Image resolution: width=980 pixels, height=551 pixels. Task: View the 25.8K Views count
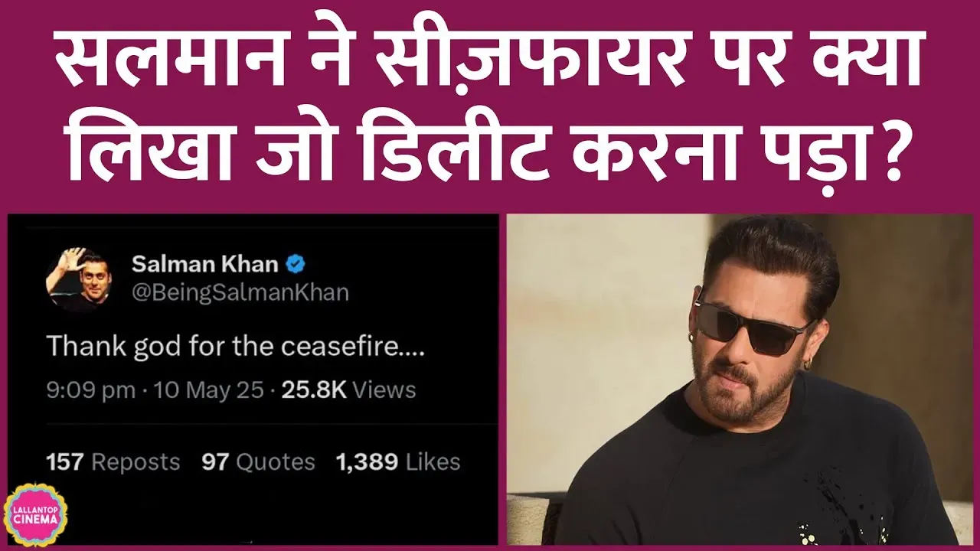348,390
